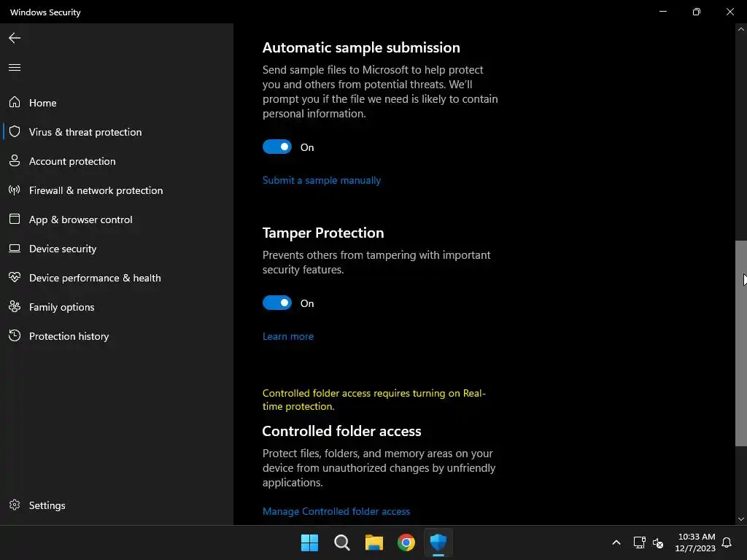
Task: View Protection history label
Action: click(69, 336)
